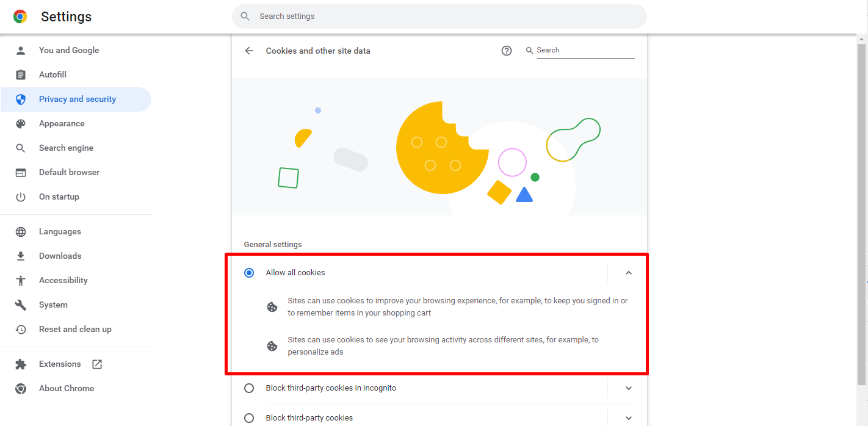Click the Downloads arrow icon

(21, 256)
